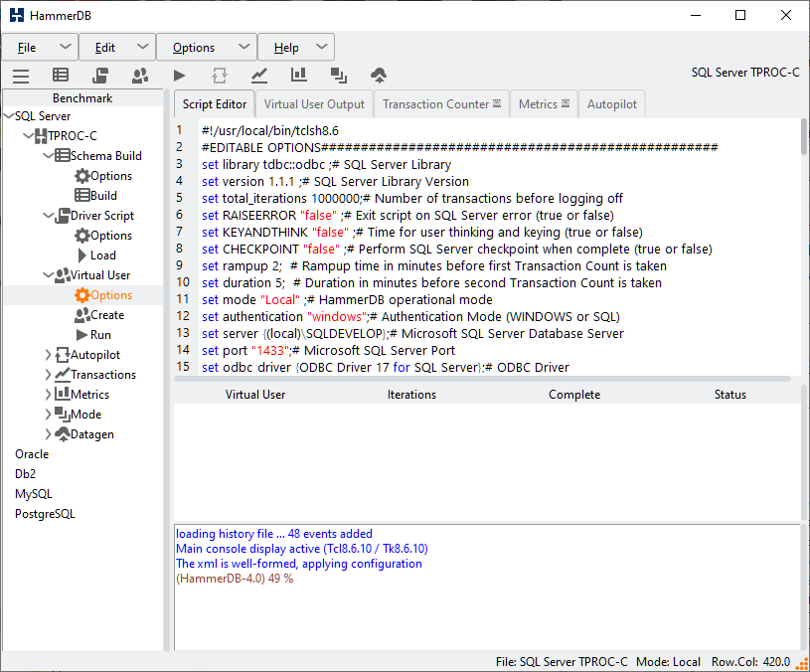The height and width of the screenshot is (672, 810).
Task: Click Run under Virtual User
Action: [100, 335]
